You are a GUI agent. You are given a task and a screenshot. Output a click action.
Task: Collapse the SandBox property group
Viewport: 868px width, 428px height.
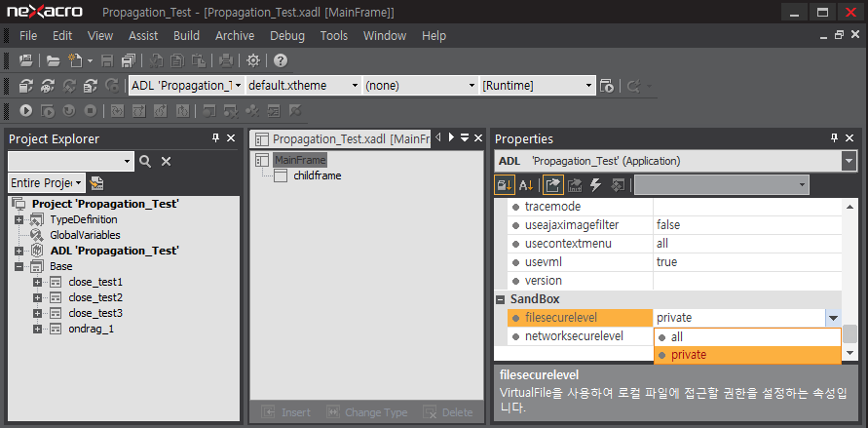(x=501, y=299)
